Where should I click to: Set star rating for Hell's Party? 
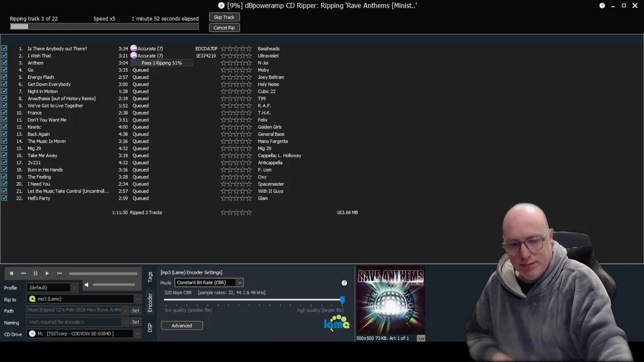236,198
